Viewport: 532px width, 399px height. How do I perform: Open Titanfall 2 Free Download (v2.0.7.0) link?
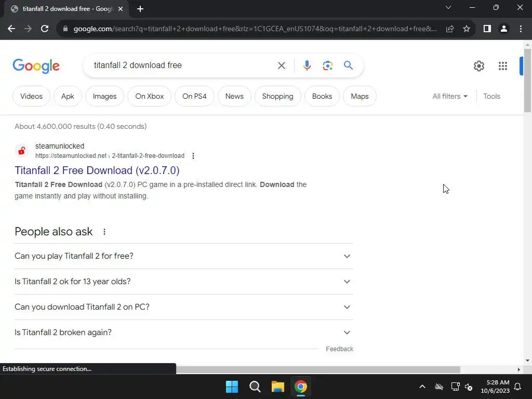point(97,170)
